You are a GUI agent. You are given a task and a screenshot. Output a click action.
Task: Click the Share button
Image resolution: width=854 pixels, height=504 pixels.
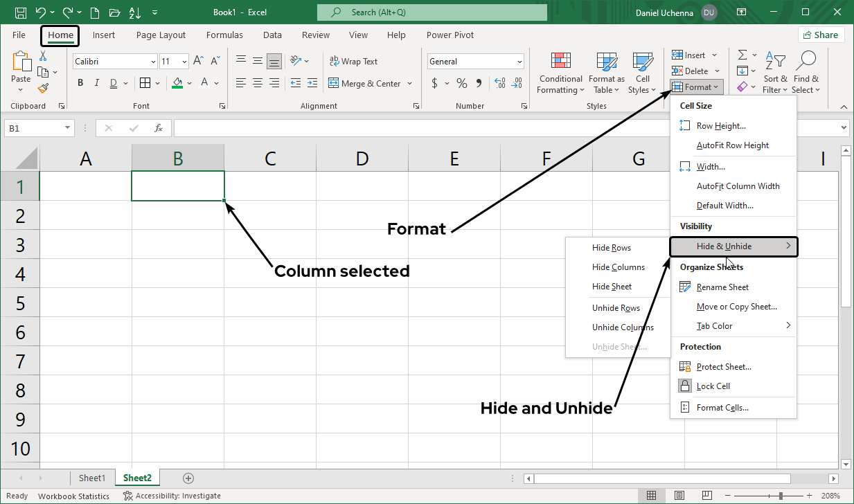point(821,34)
